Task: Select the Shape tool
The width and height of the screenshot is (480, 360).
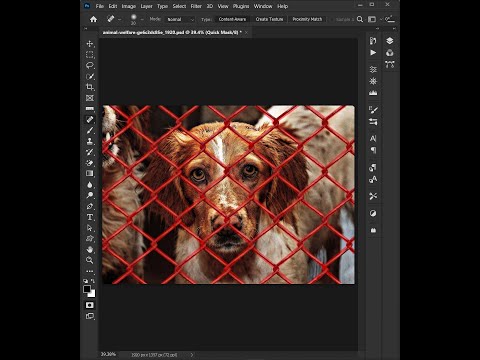Action: click(90, 239)
